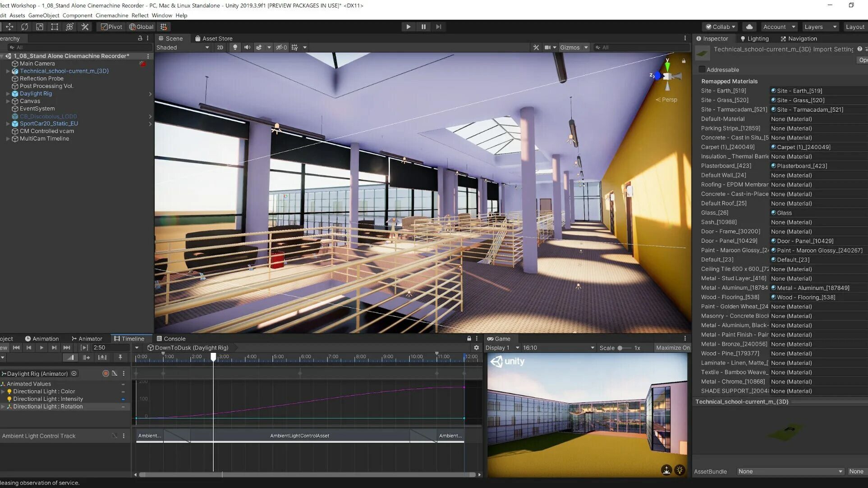Switch to the Lighting tab

coord(754,38)
